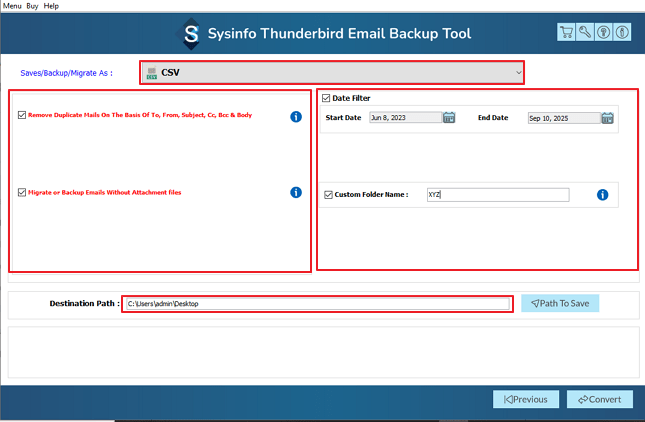Open the Menu menu

coord(12,6)
